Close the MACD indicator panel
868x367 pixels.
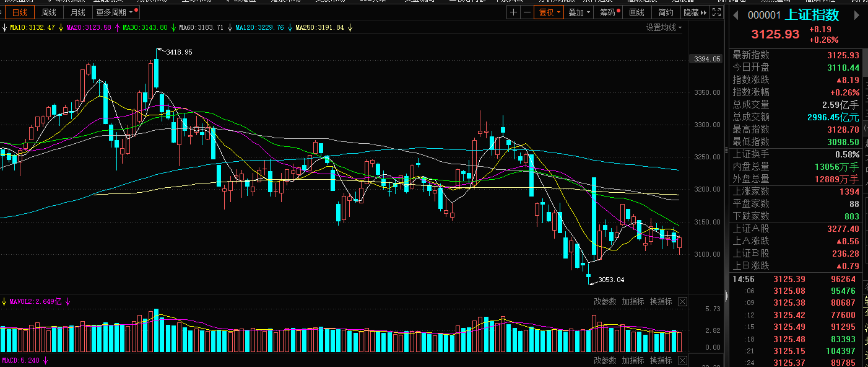[x=682, y=360]
